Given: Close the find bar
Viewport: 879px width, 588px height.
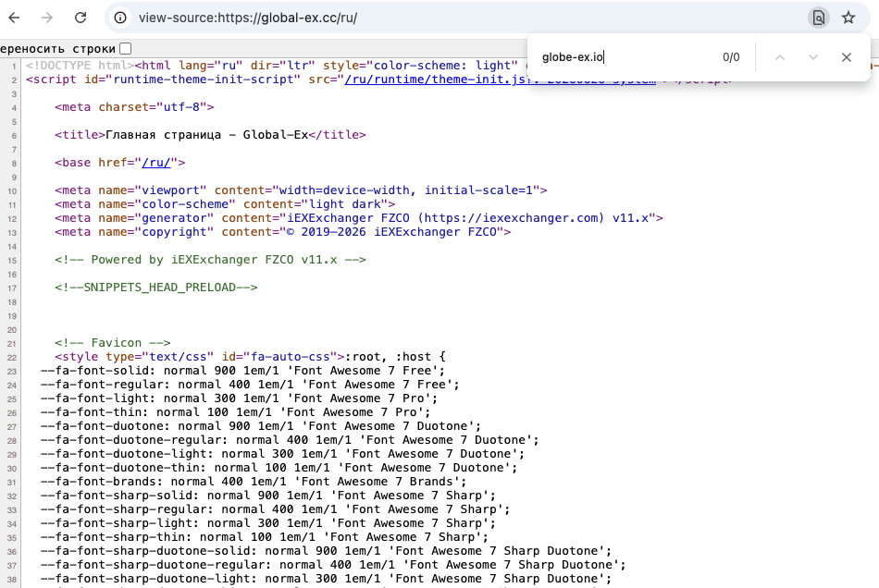Looking at the screenshot, I should [847, 57].
